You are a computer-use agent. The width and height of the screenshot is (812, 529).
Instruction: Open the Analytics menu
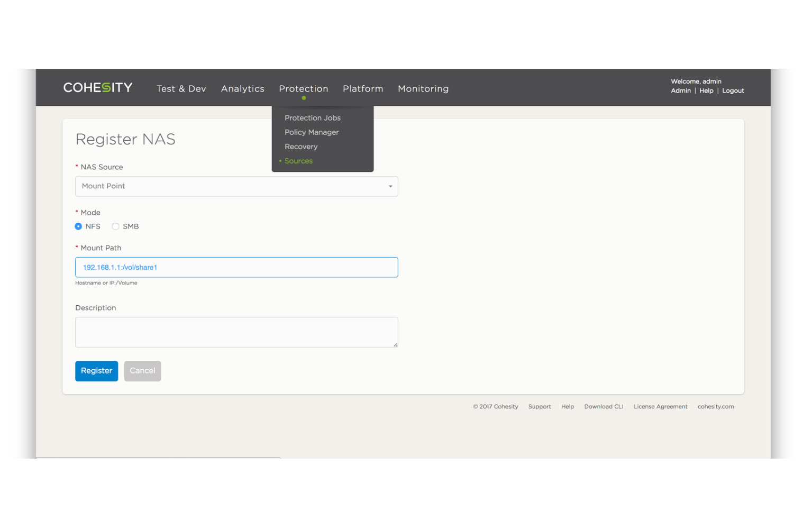pyautogui.click(x=242, y=89)
